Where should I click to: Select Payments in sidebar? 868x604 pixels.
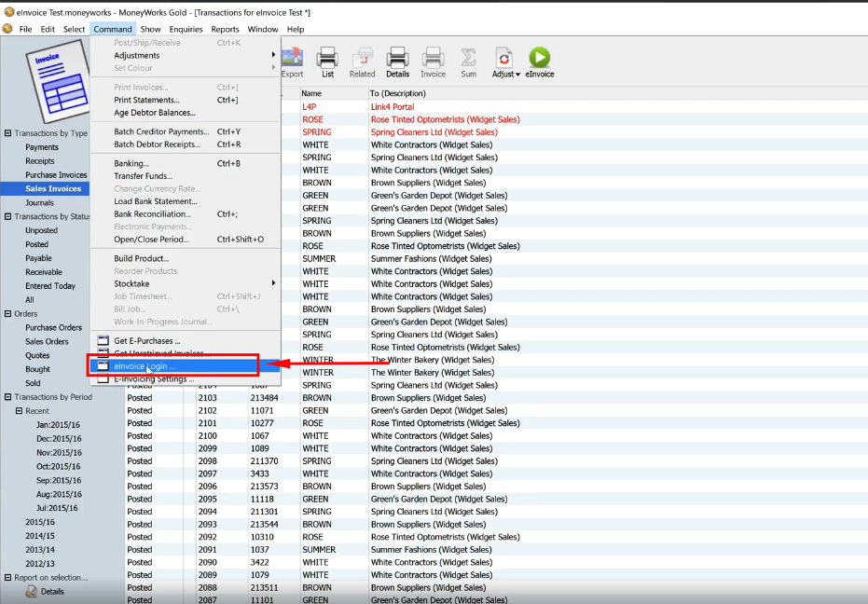click(42, 146)
